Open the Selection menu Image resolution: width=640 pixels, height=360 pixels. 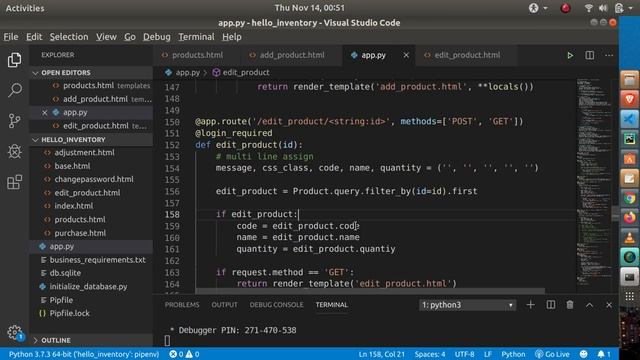pyautogui.click(x=69, y=37)
